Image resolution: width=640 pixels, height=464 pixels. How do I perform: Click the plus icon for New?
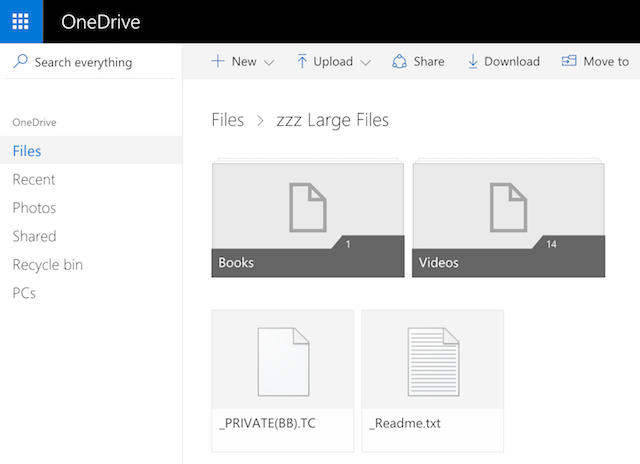pos(218,61)
